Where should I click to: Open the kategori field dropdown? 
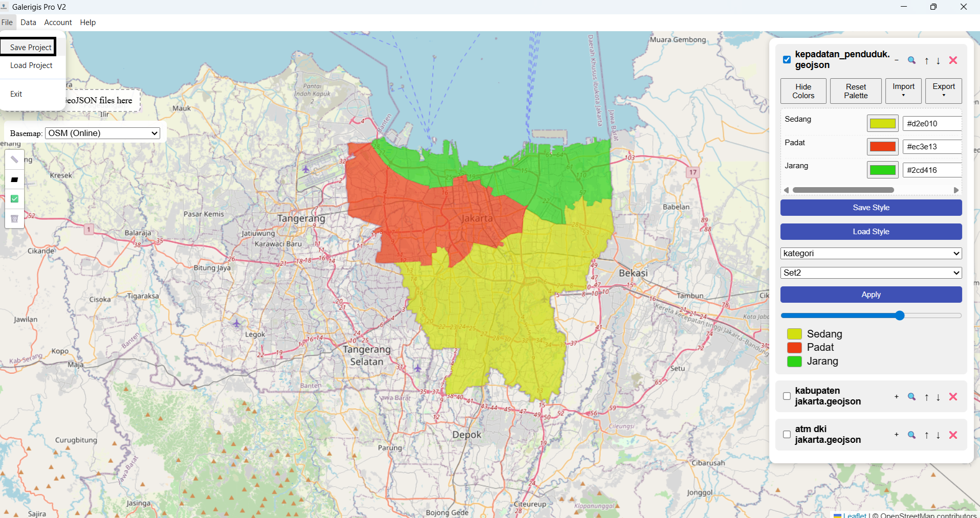(x=870, y=254)
